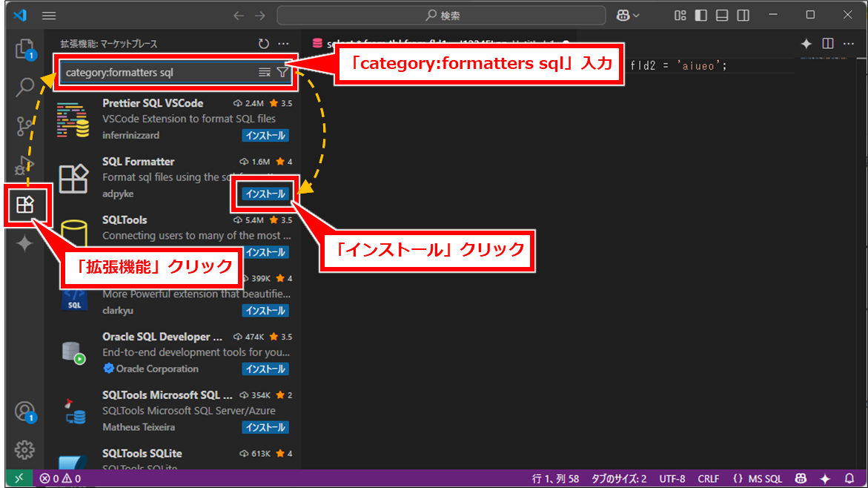Open the errors and warnings status
The image size is (868, 488).
(60, 478)
